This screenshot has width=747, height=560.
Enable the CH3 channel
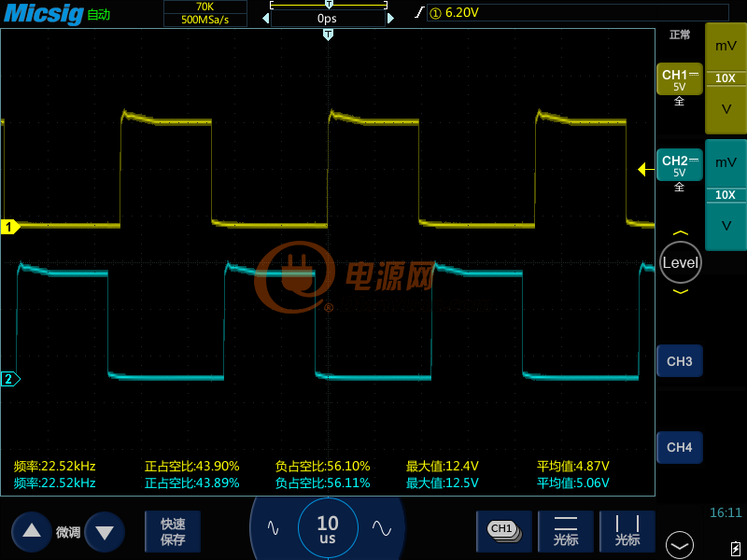coord(680,361)
